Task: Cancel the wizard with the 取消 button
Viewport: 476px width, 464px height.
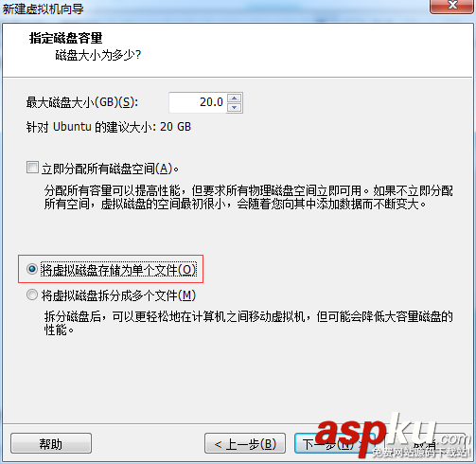Action: (x=424, y=443)
